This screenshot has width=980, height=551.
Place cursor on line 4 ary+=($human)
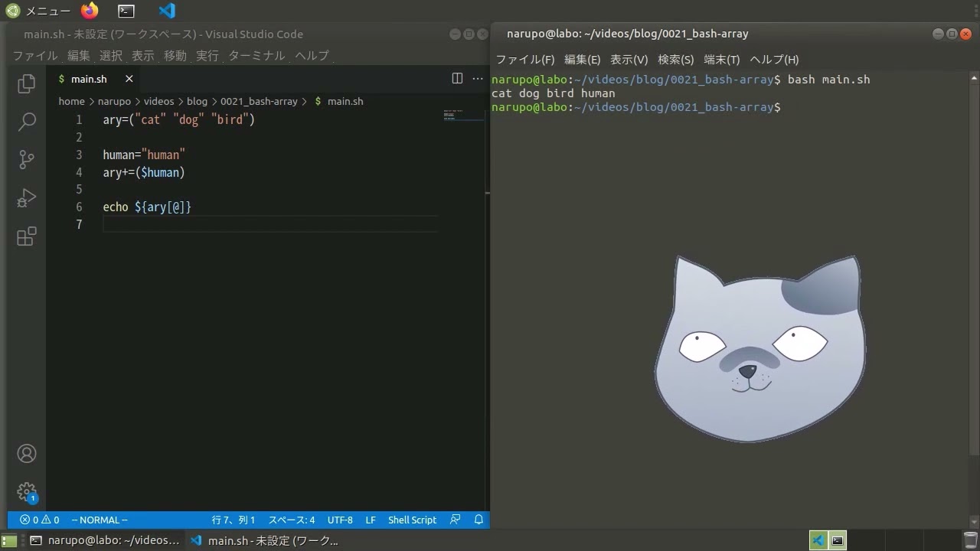tap(144, 172)
